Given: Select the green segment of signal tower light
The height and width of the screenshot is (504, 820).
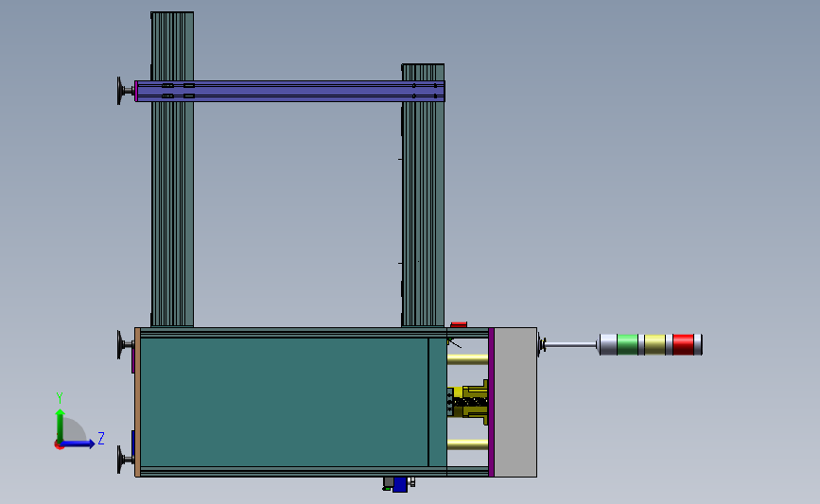Looking at the screenshot, I should tap(628, 344).
